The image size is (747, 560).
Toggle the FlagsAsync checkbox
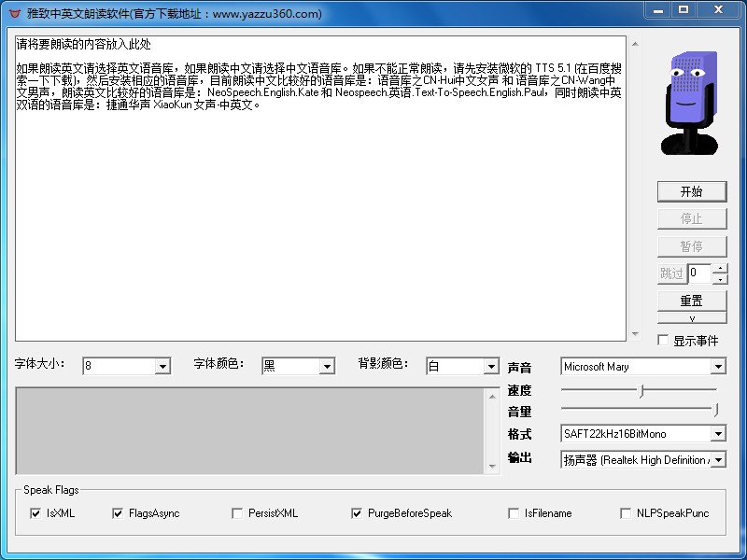(x=118, y=513)
